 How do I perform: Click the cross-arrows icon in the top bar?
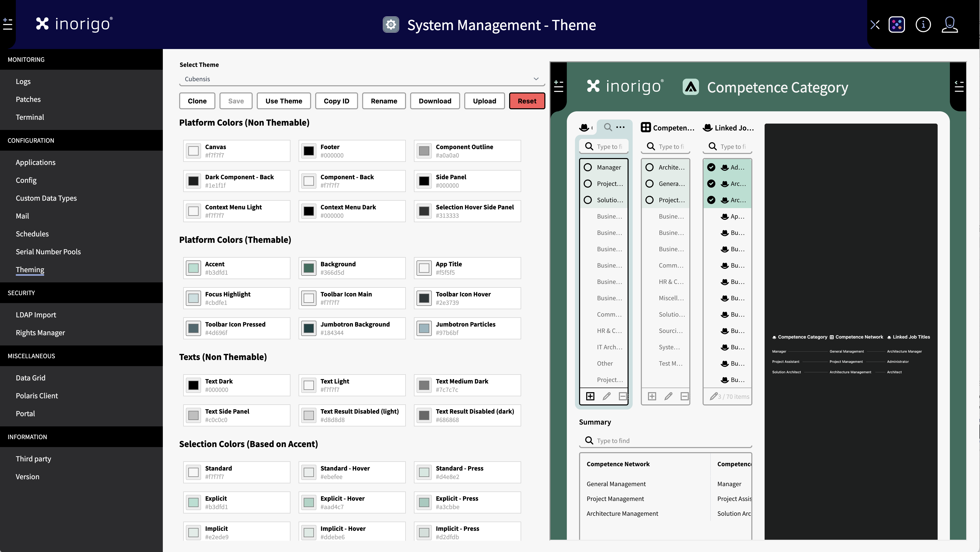(x=875, y=25)
